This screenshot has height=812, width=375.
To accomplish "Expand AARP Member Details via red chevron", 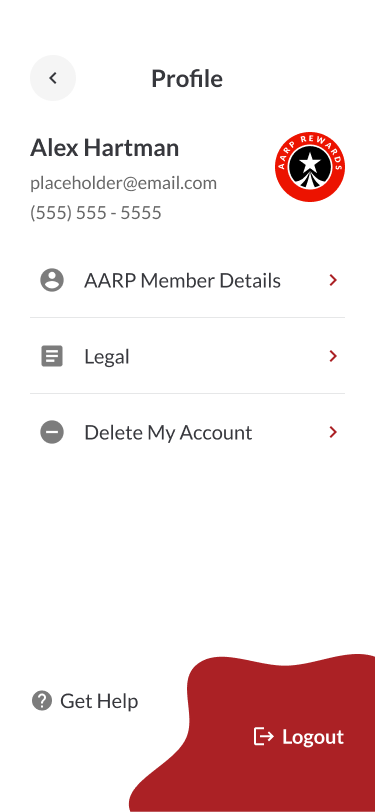I will [x=333, y=280].
